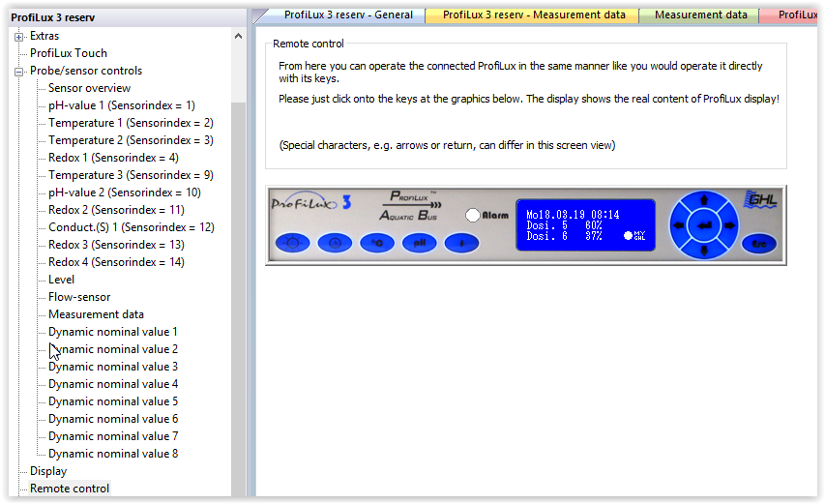Open Temperature 3 (Sensorindex = 9)
The image size is (825, 504).
coord(131,175)
